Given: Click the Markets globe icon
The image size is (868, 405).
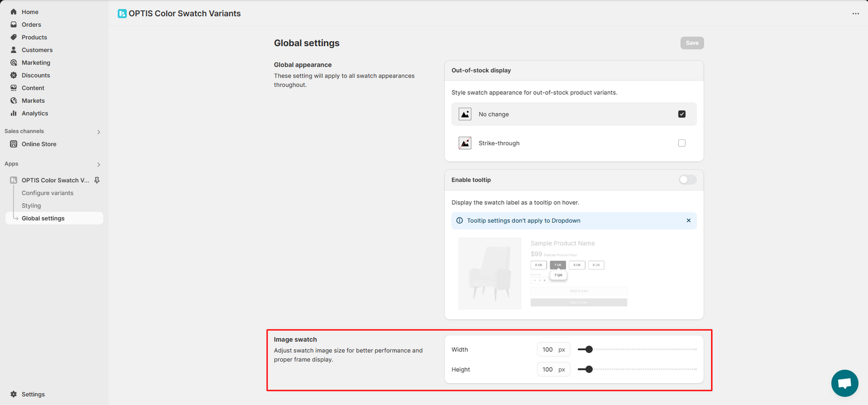Looking at the screenshot, I should [x=14, y=101].
